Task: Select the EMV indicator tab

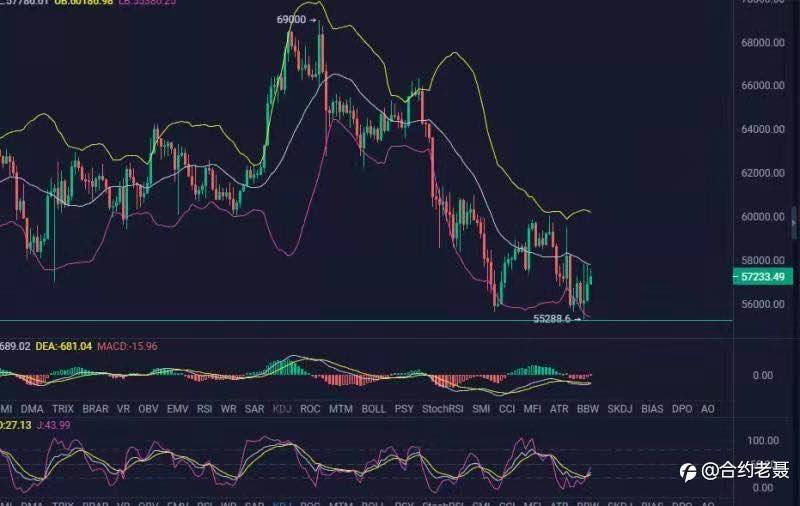Action: coord(178,409)
